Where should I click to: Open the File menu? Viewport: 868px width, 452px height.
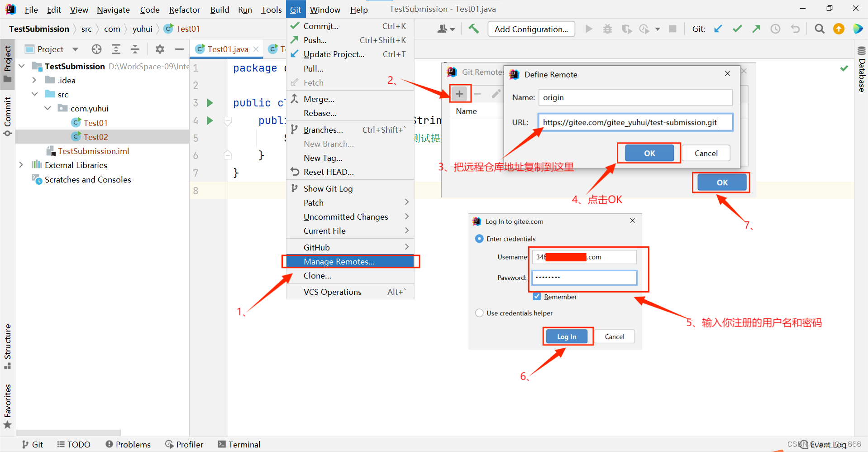(x=31, y=10)
